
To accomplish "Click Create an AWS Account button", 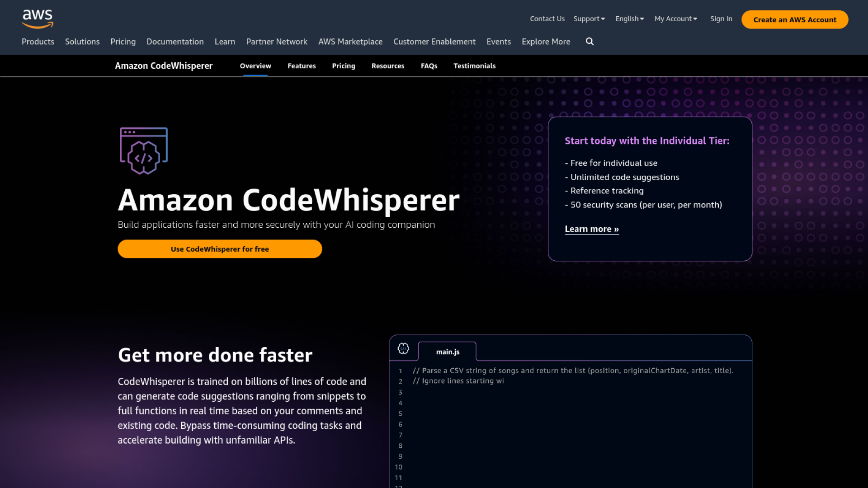I will [794, 20].
